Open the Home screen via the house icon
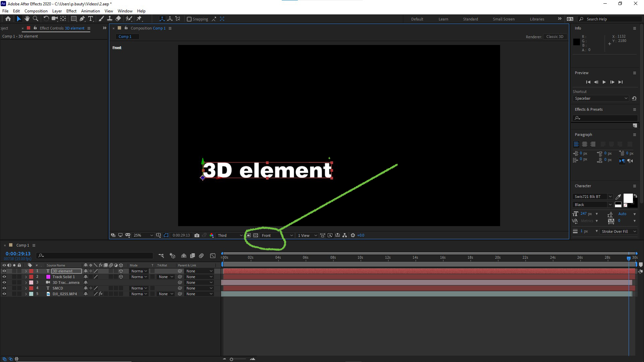The width and height of the screenshot is (644, 362). click(x=8, y=19)
